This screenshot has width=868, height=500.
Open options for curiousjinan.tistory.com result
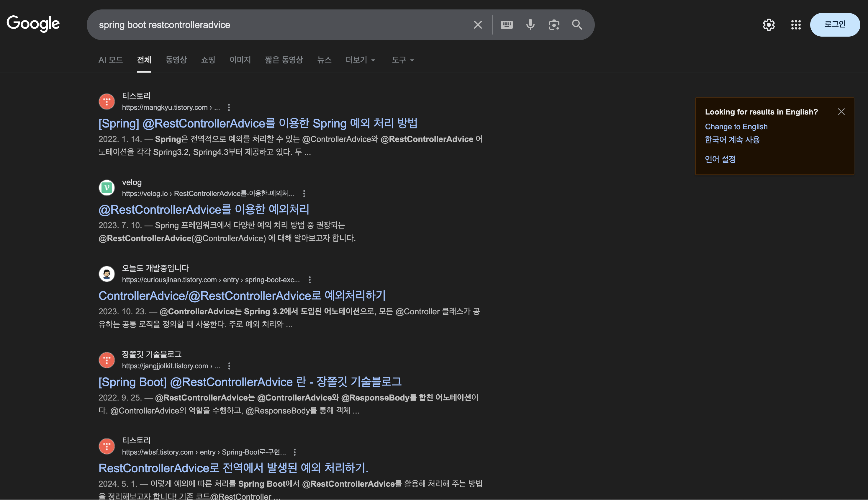tap(309, 280)
